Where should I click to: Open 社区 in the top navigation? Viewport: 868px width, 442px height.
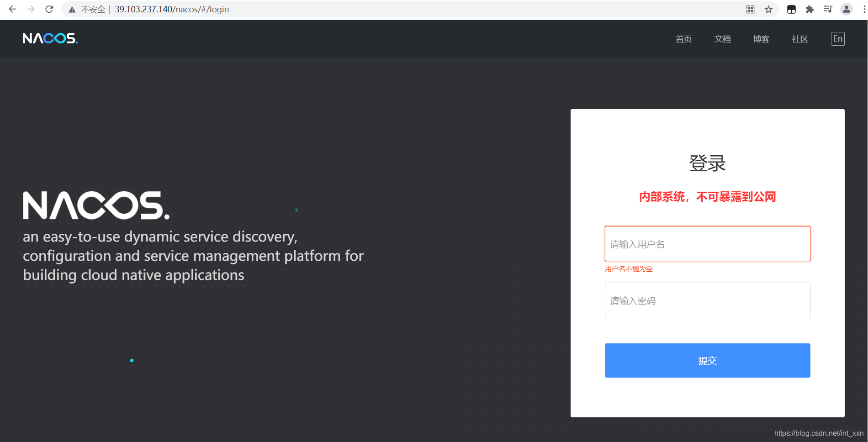coord(800,39)
